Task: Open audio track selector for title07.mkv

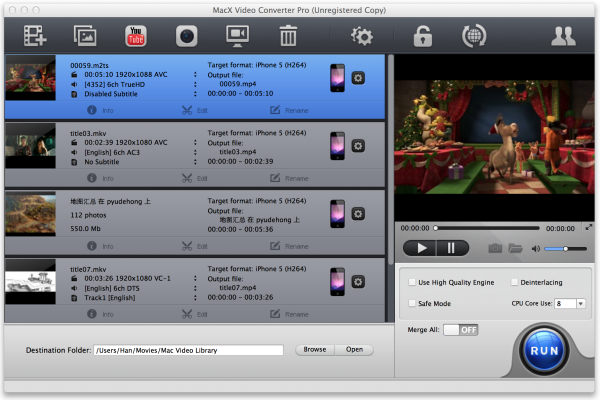Action: [195, 288]
